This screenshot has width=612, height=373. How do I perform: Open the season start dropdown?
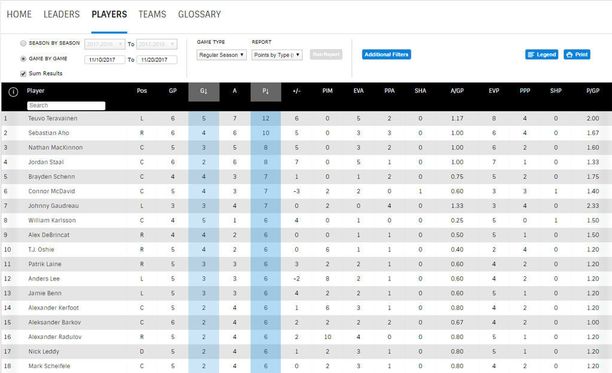click(105, 44)
